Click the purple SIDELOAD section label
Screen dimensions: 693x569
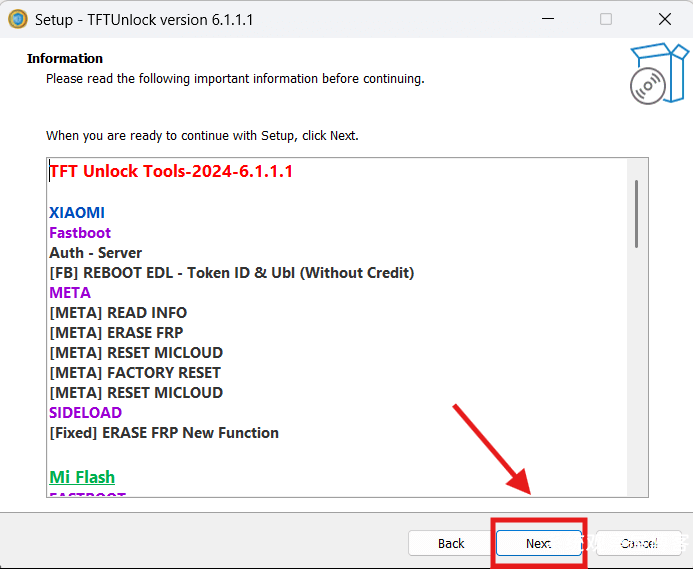(x=85, y=413)
